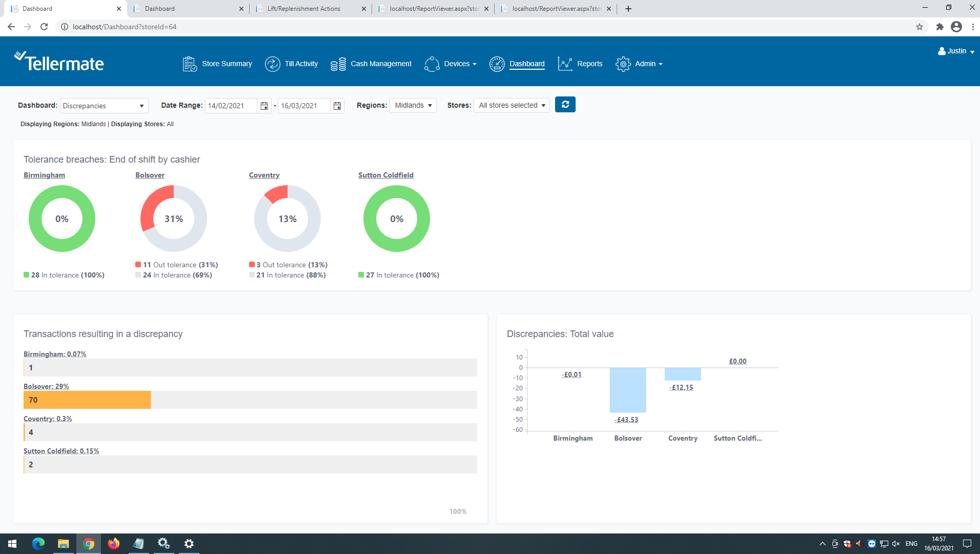Open the Regions Midlands dropdown
Screen dimensions: 980x554
[413, 105]
